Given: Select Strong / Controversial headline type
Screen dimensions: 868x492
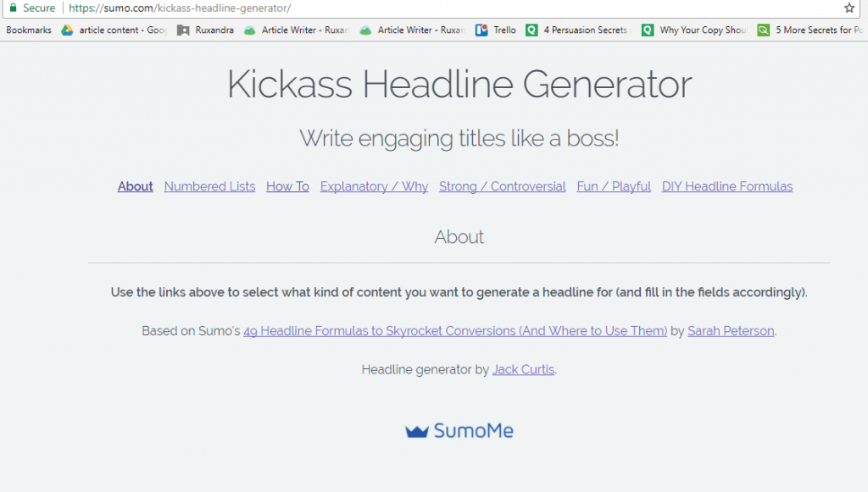Looking at the screenshot, I should coord(502,186).
